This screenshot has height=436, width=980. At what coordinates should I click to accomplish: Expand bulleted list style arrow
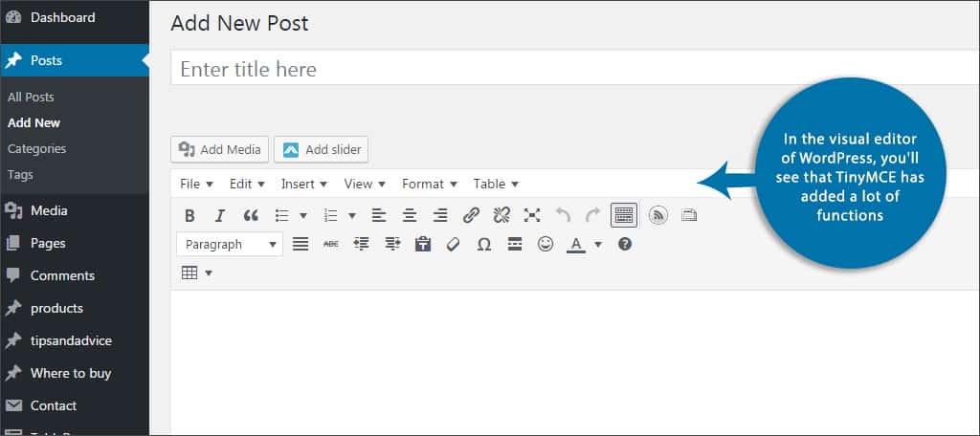tap(303, 216)
